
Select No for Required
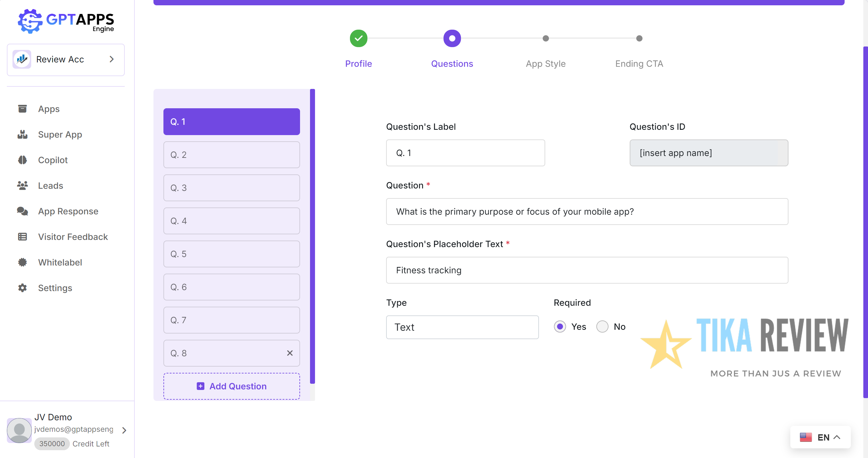[602, 326]
